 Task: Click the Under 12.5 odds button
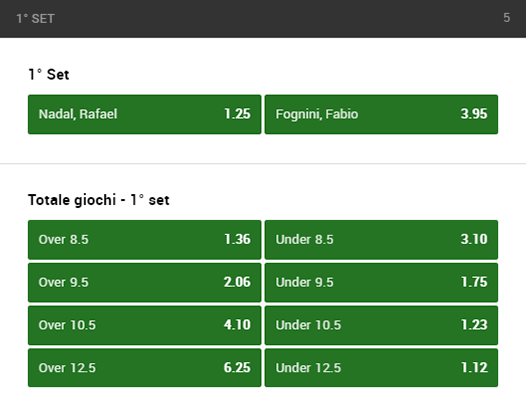[x=381, y=368]
